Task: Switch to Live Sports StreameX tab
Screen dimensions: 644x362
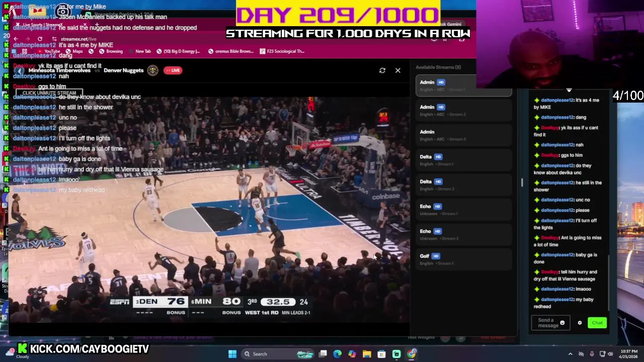Action: [50, 25]
